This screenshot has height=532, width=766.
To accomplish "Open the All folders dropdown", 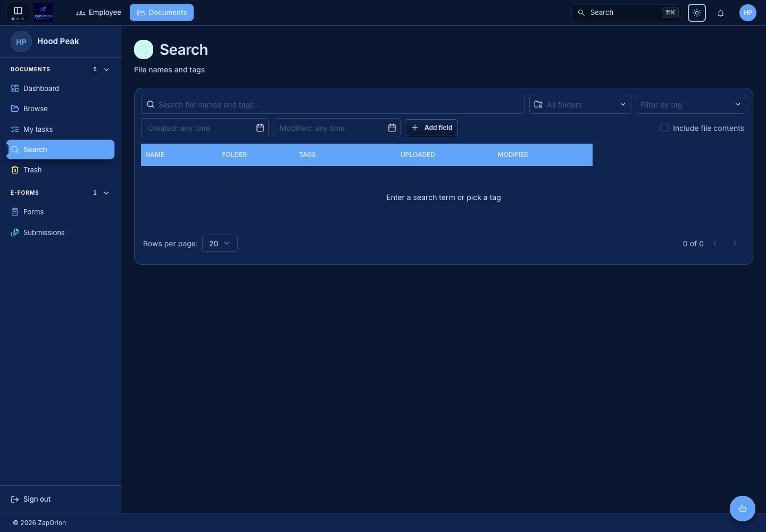I will point(580,104).
